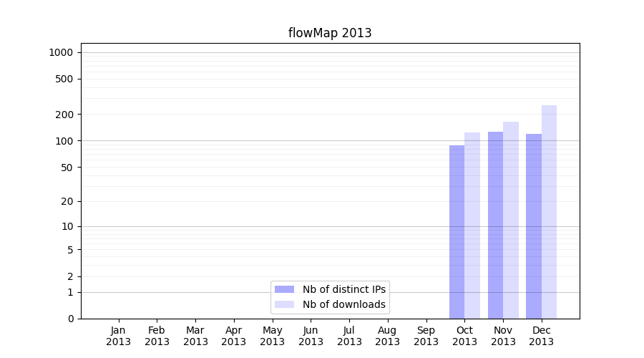The width and height of the screenshot is (644, 358).
Task: Click the "Oct 2013" x-axis label
Action: pos(464,336)
